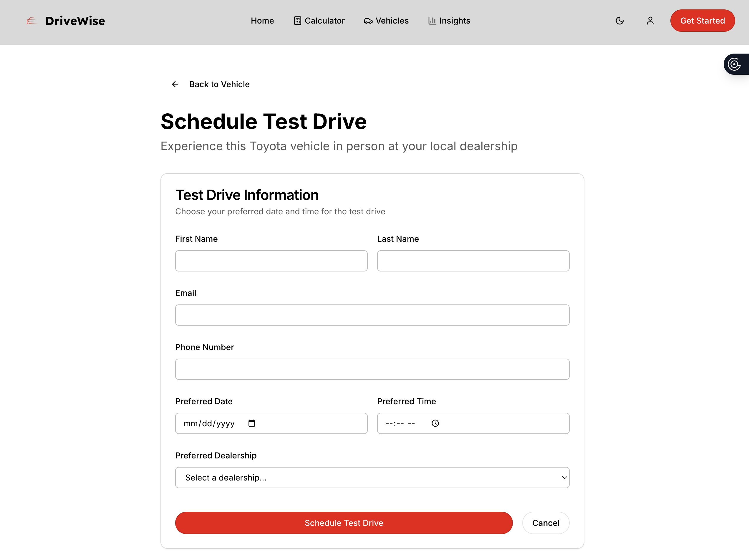Click the Phone Number input field
The width and height of the screenshot is (749, 560).
click(372, 369)
